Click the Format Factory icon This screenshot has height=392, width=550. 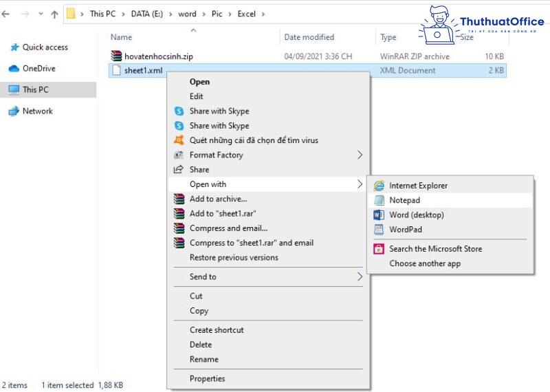pyautogui.click(x=179, y=155)
